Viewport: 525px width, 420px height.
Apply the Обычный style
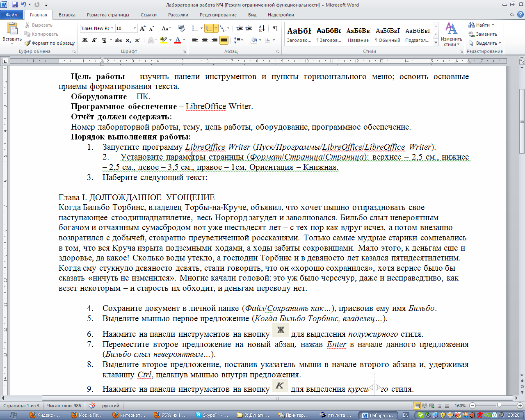388,34
